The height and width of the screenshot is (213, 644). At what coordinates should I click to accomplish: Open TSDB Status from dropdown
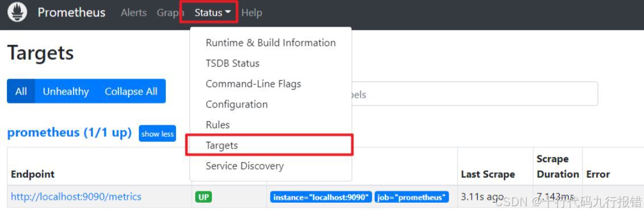coord(270,63)
